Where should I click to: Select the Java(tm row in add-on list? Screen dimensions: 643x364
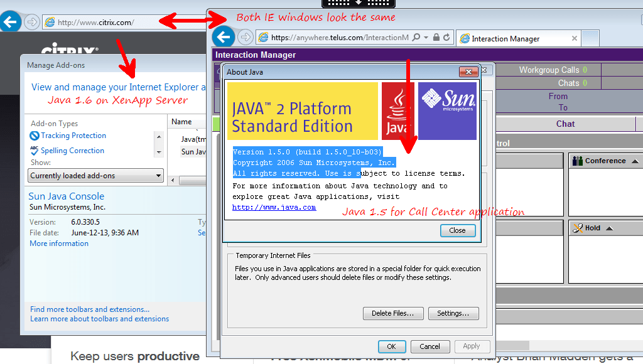193,139
